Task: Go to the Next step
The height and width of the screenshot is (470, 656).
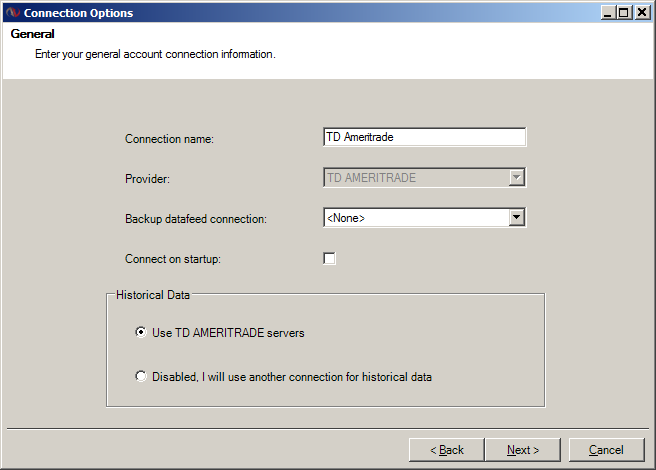Action: click(523, 450)
